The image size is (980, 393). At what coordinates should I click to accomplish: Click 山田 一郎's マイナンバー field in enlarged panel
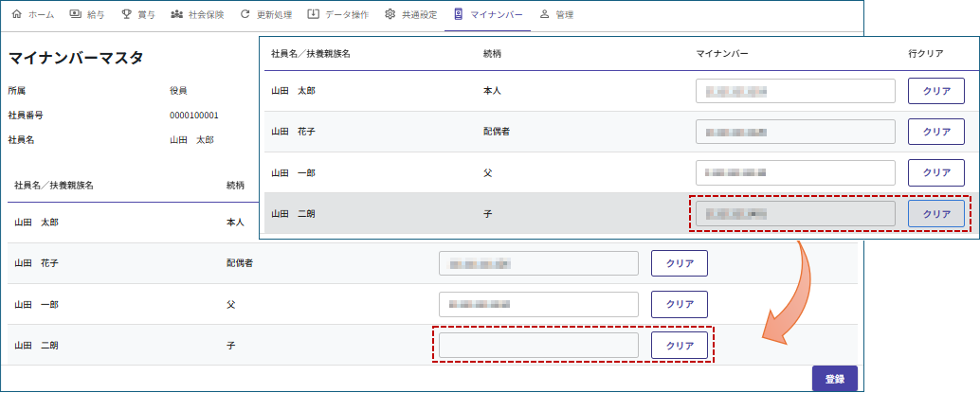pos(794,172)
